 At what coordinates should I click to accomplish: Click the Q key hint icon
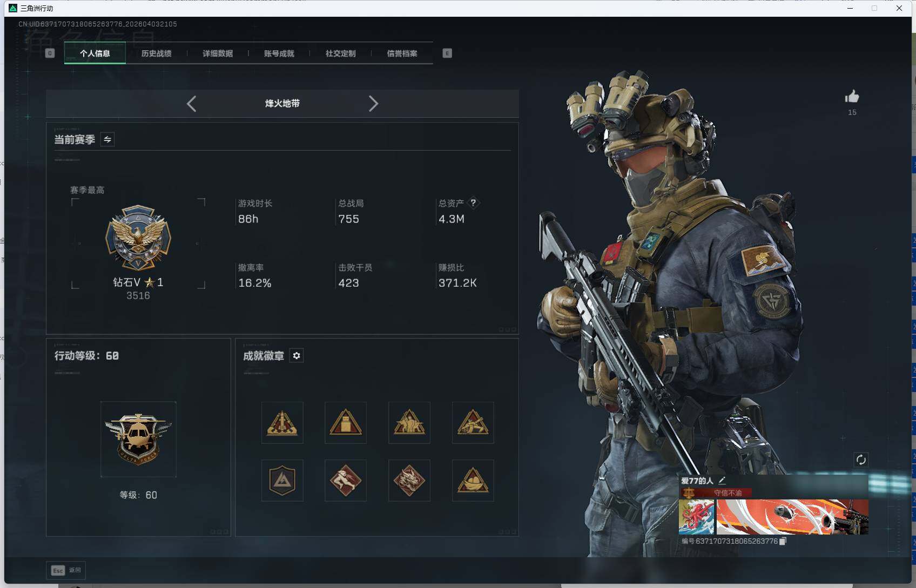tap(50, 53)
